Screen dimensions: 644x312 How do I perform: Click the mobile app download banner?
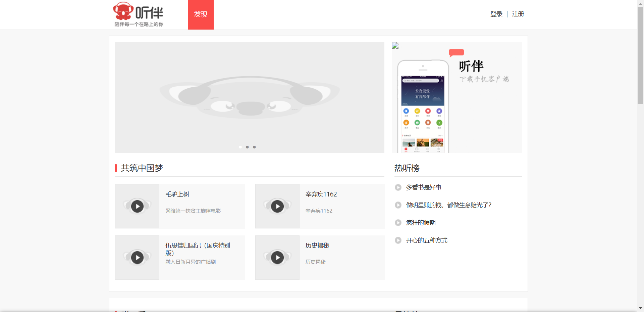pos(457,97)
